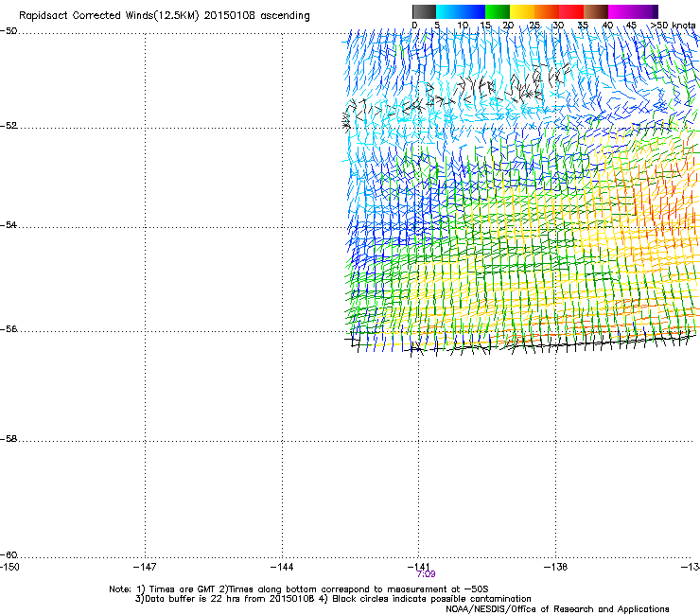Click the -150 longitude axis label
Screen dimensions: 700x615
coord(9,567)
